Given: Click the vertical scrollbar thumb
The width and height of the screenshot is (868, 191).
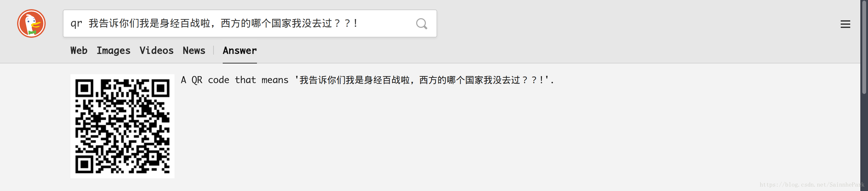Looking at the screenshot, I should coord(864,47).
